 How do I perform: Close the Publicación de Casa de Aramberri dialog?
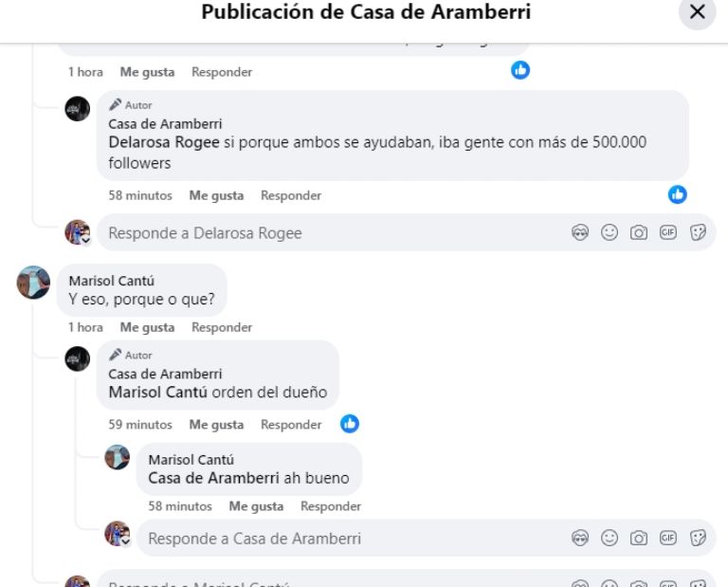point(697,12)
